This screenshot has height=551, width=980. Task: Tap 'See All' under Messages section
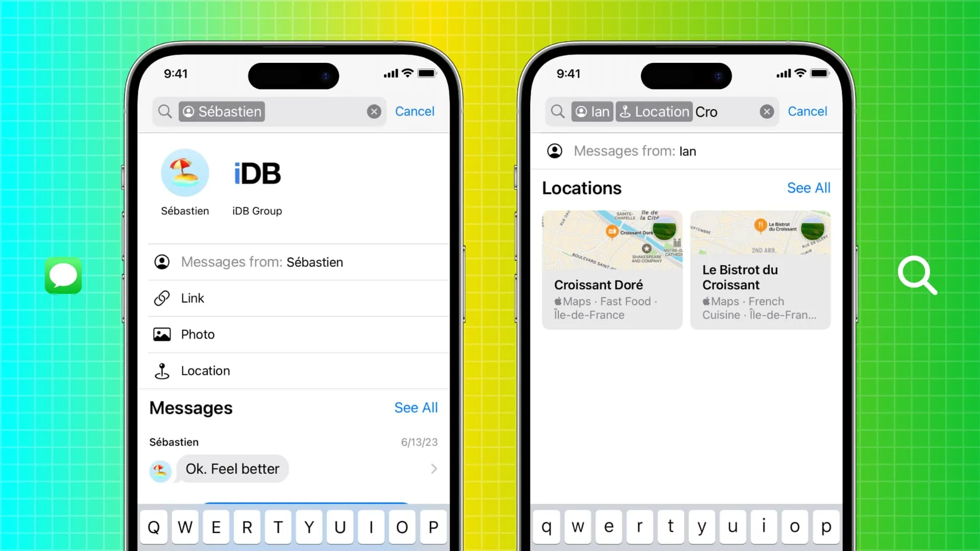[416, 408]
